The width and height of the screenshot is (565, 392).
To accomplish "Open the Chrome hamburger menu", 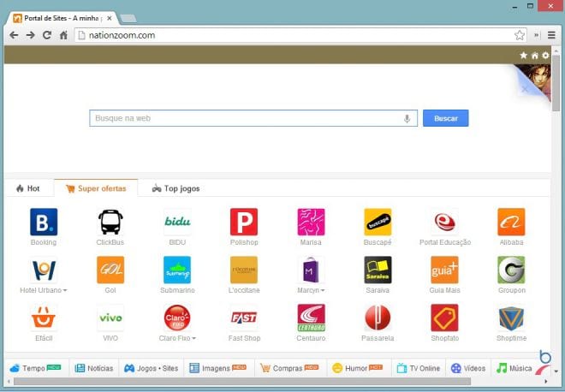I will click(x=551, y=35).
